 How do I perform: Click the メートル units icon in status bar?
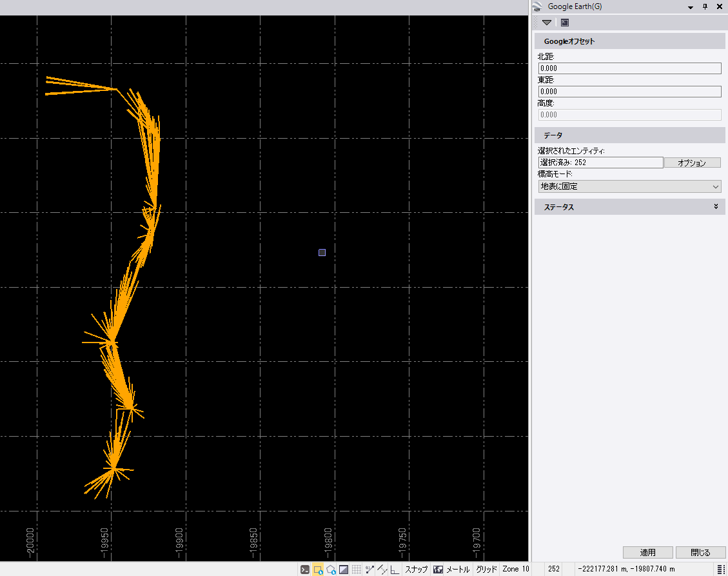(x=438, y=570)
